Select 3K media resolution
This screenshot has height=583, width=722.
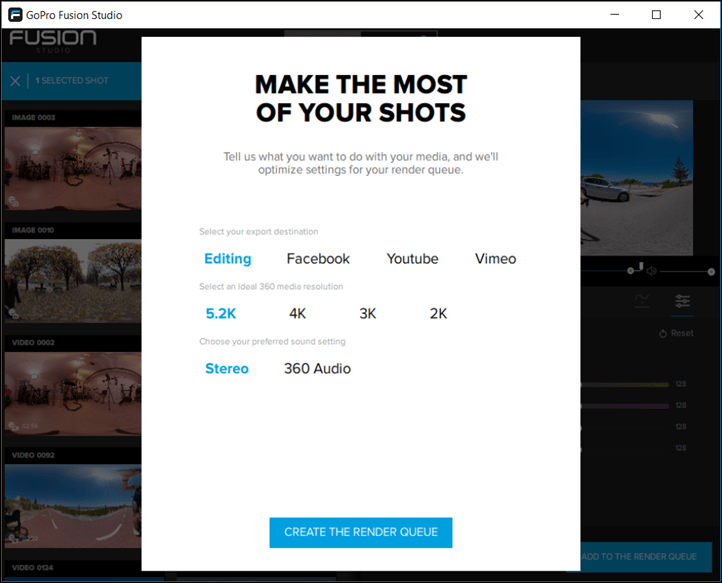pos(367,314)
